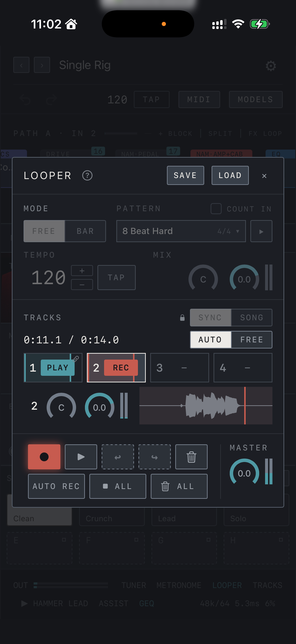This screenshot has height=644, width=296.
Task: Open the MIDI settings
Action: coord(199,99)
